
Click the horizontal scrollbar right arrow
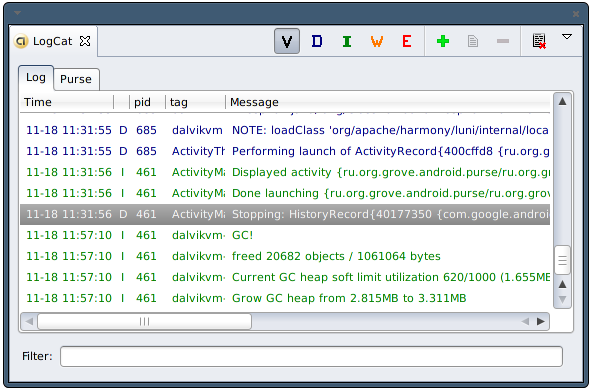541,321
